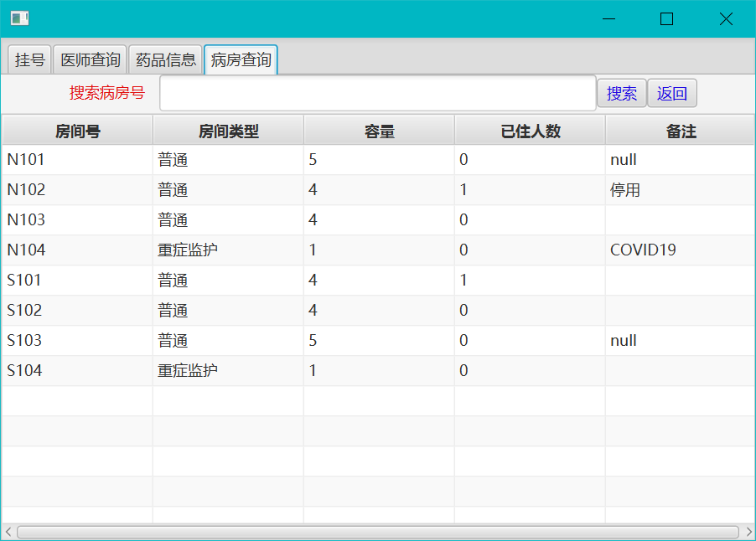Select the N104 room cell
Viewport: 756px width, 541px height.
(x=77, y=250)
